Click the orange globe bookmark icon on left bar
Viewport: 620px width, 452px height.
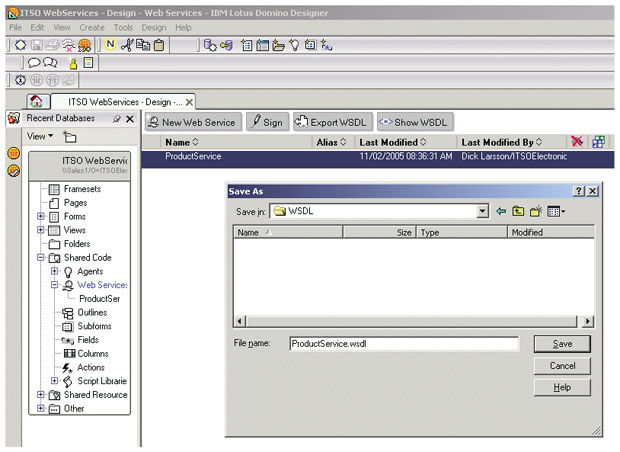click(14, 153)
